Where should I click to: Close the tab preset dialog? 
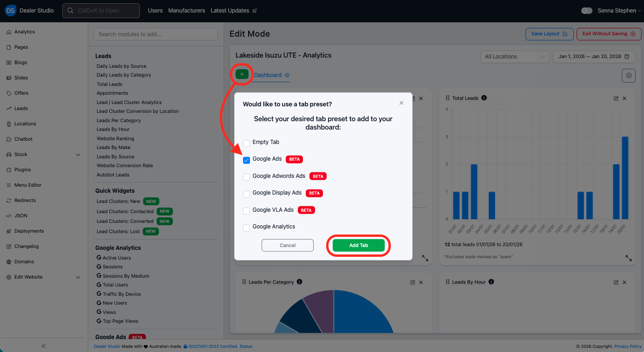(x=401, y=103)
